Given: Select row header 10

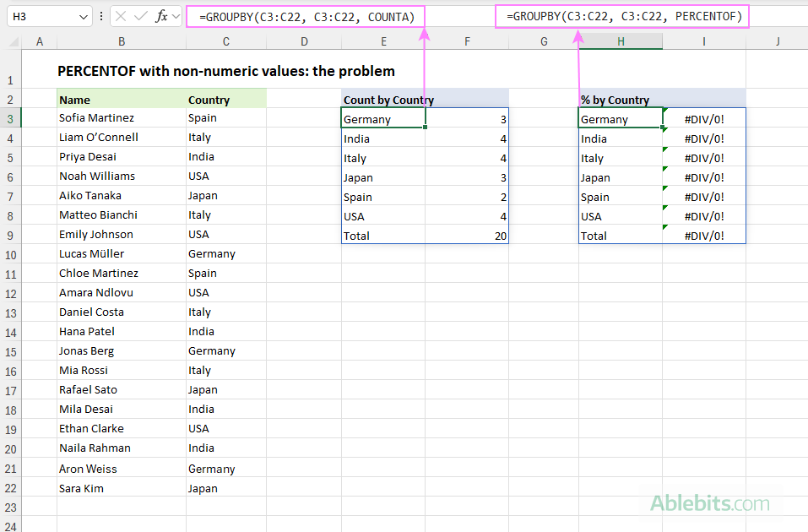Looking at the screenshot, I should pos(12,253).
